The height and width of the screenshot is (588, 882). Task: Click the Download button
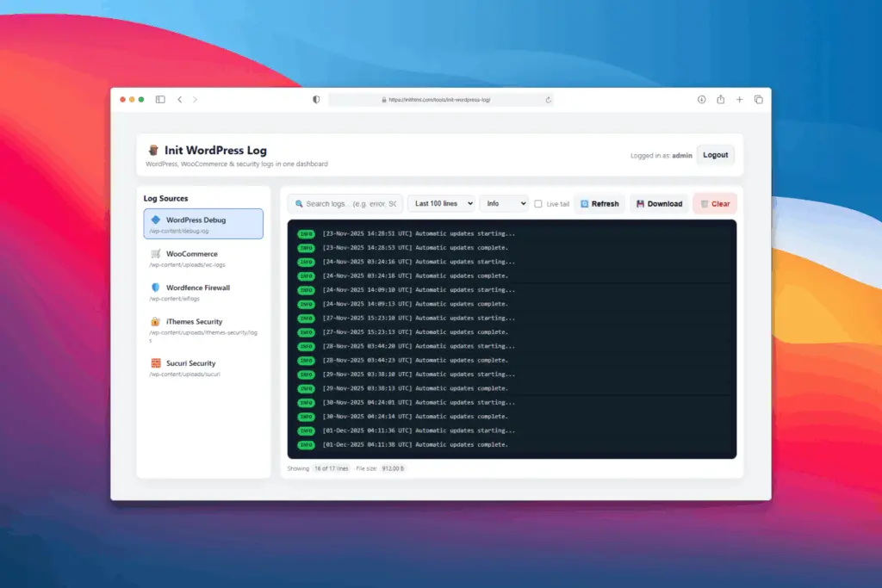pos(659,203)
